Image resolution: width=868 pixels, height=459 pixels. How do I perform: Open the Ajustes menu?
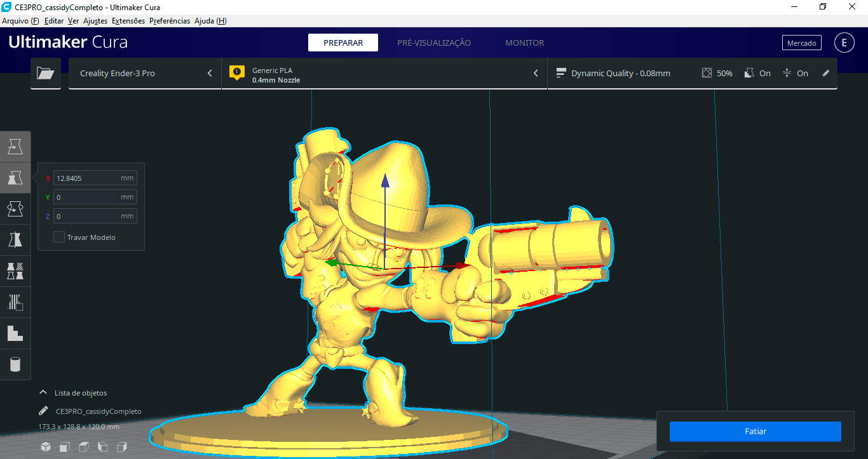pyautogui.click(x=95, y=21)
